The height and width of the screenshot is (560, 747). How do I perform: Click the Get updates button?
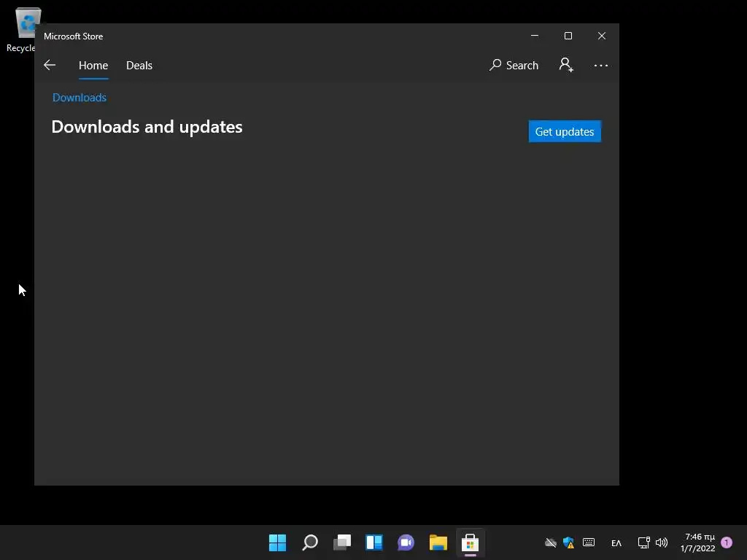pos(565,131)
